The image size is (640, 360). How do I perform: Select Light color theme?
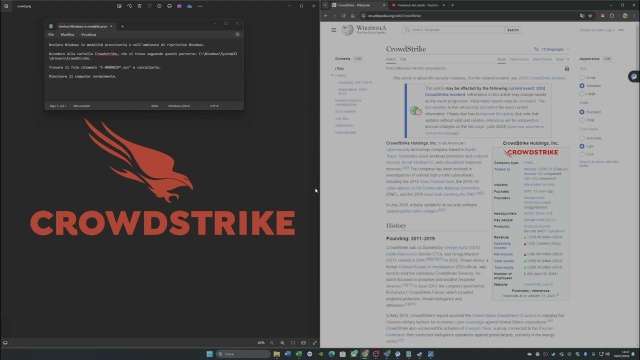coord(582,146)
